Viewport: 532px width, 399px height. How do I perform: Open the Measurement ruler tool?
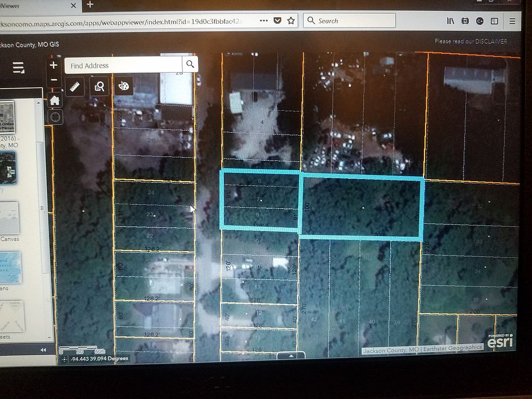pos(75,86)
